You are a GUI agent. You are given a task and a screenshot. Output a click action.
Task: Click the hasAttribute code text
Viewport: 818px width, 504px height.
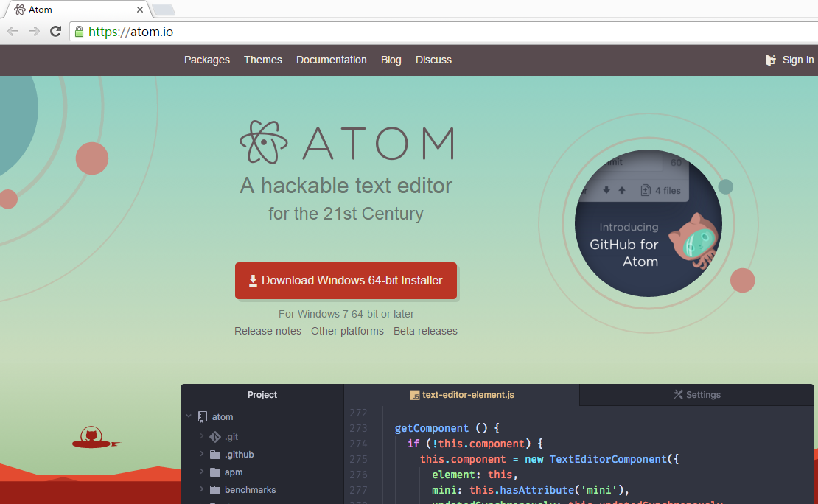pyautogui.click(x=536, y=490)
